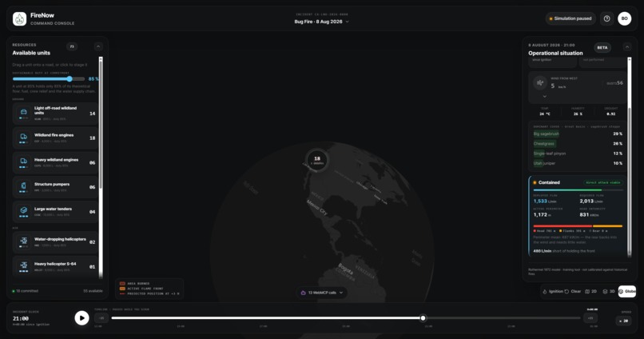Click the 55 available status text
This screenshot has height=339, width=644.
pyautogui.click(x=93, y=291)
